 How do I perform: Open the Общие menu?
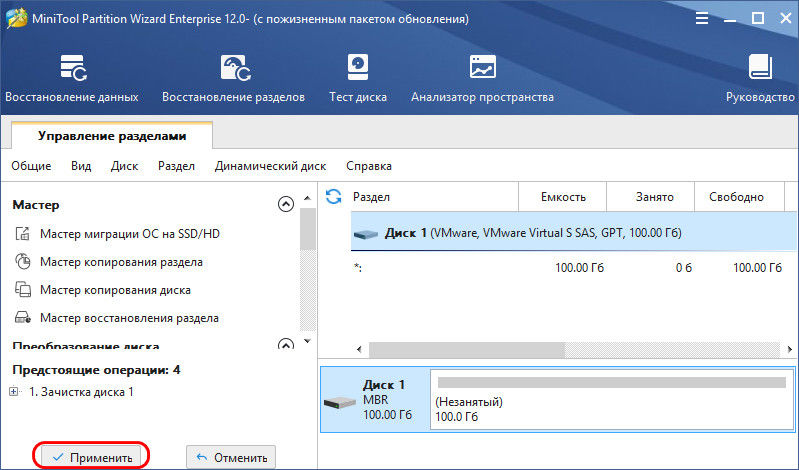click(31, 166)
